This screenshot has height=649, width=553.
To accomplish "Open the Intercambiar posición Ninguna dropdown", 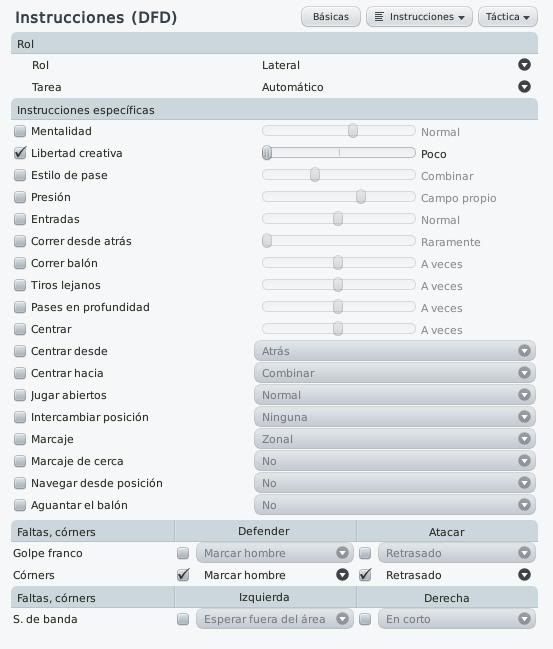I will pos(395,417).
